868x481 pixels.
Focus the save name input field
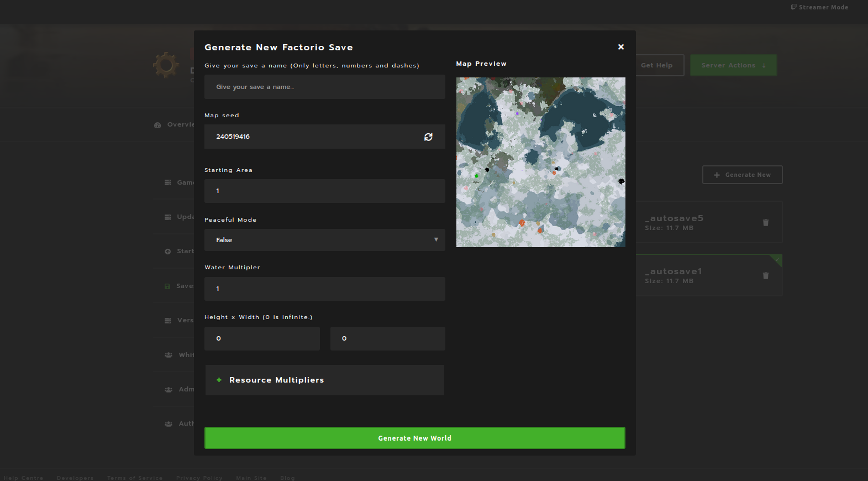tap(325, 87)
